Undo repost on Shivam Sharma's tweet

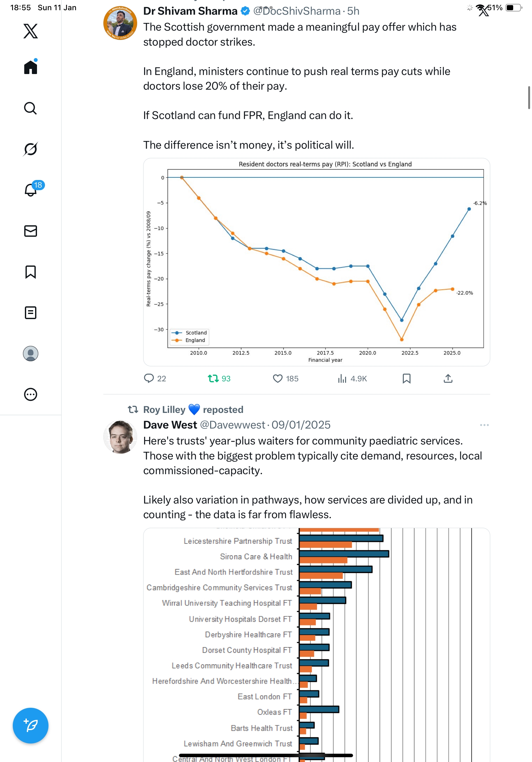[x=219, y=379]
